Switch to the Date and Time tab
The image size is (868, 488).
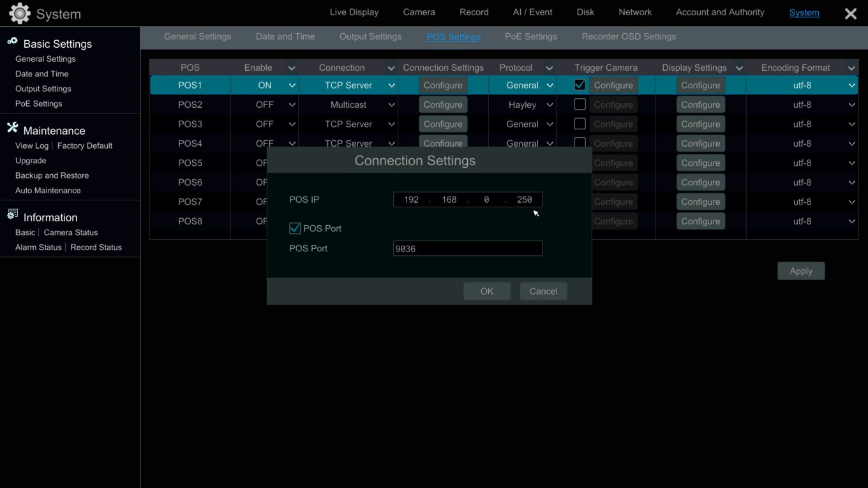(285, 36)
